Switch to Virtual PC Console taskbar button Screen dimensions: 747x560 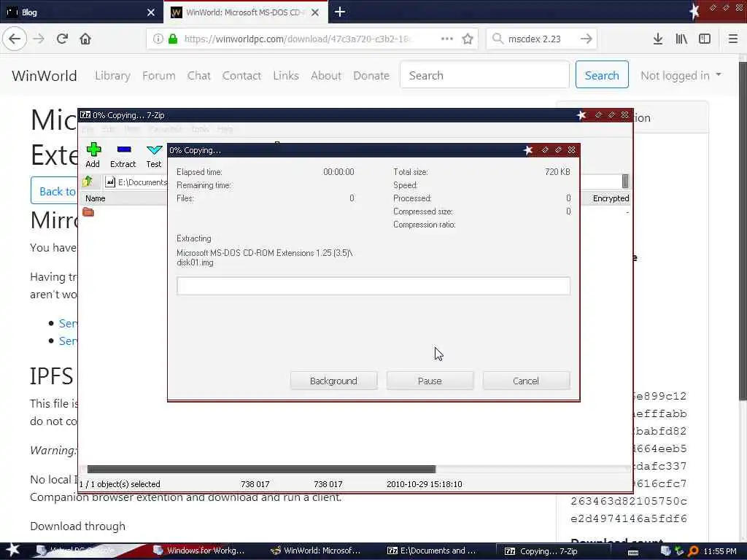[x=76, y=551]
